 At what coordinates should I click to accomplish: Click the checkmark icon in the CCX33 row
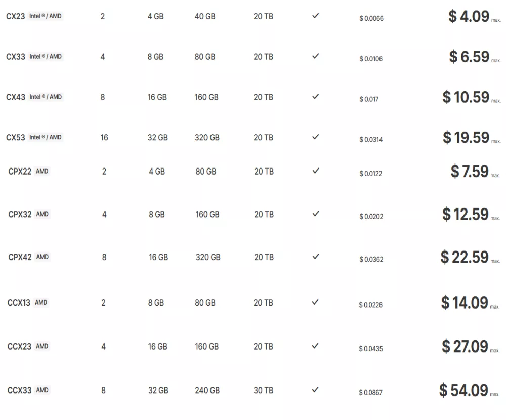pyautogui.click(x=315, y=390)
